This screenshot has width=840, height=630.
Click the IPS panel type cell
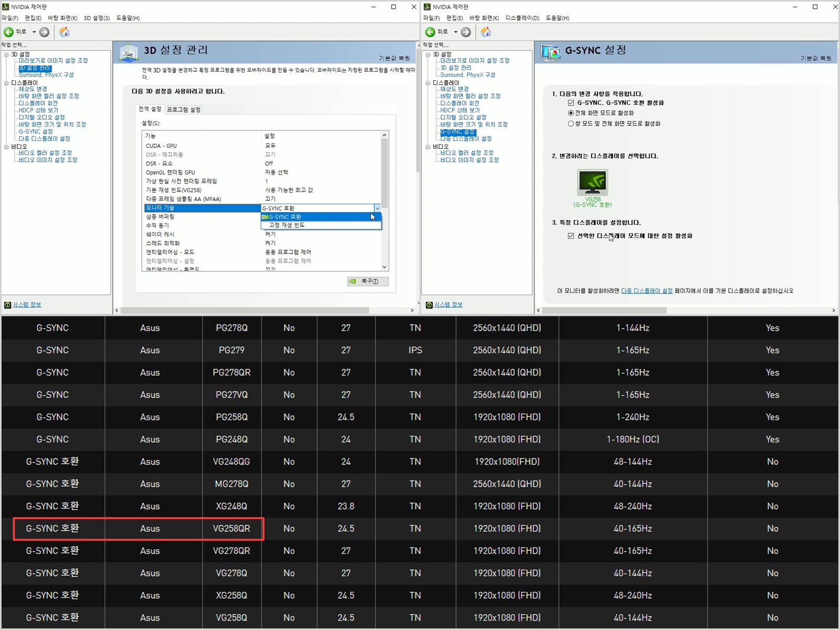[x=415, y=350]
